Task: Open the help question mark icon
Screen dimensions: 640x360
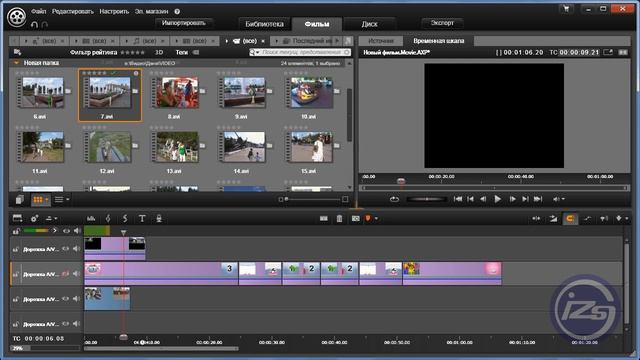Action: pyautogui.click(x=177, y=11)
